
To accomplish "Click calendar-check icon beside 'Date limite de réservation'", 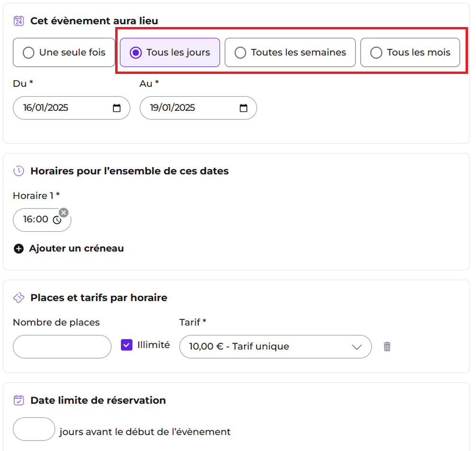I will click(18, 400).
